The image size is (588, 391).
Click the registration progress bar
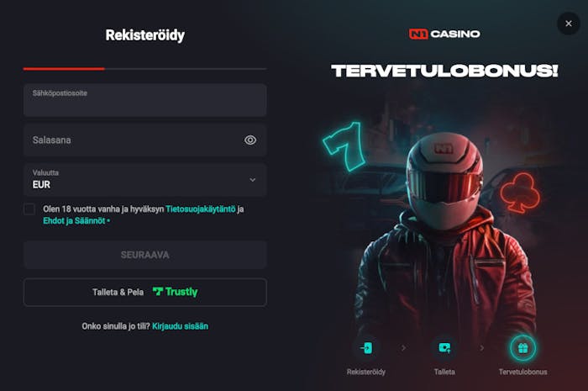coord(145,69)
